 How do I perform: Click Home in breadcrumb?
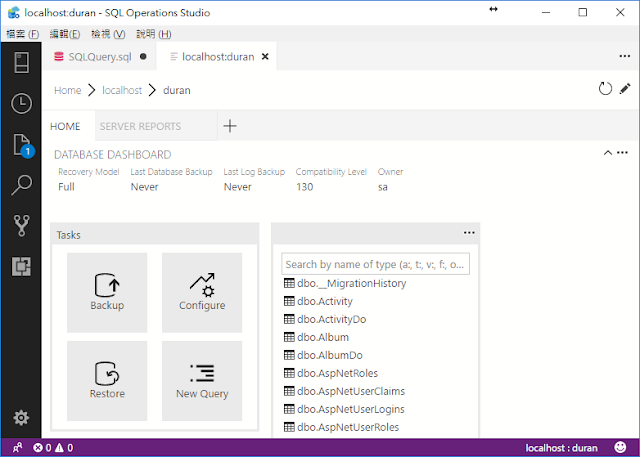point(68,90)
